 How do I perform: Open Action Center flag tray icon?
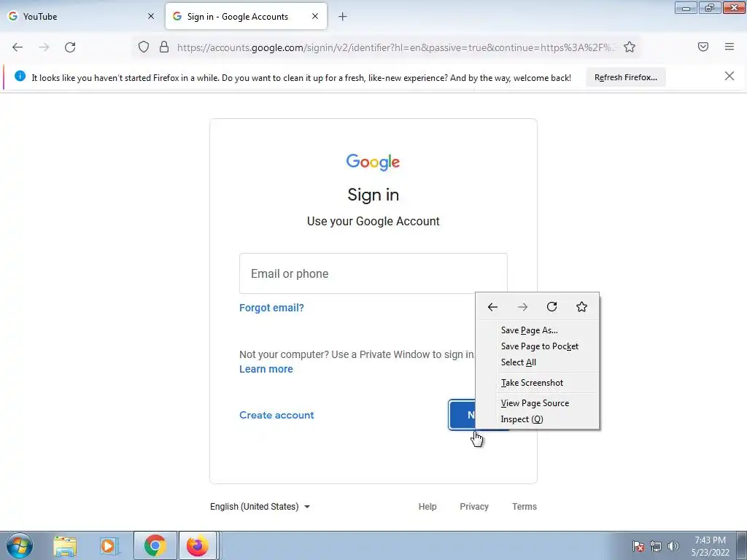(638, 546)
